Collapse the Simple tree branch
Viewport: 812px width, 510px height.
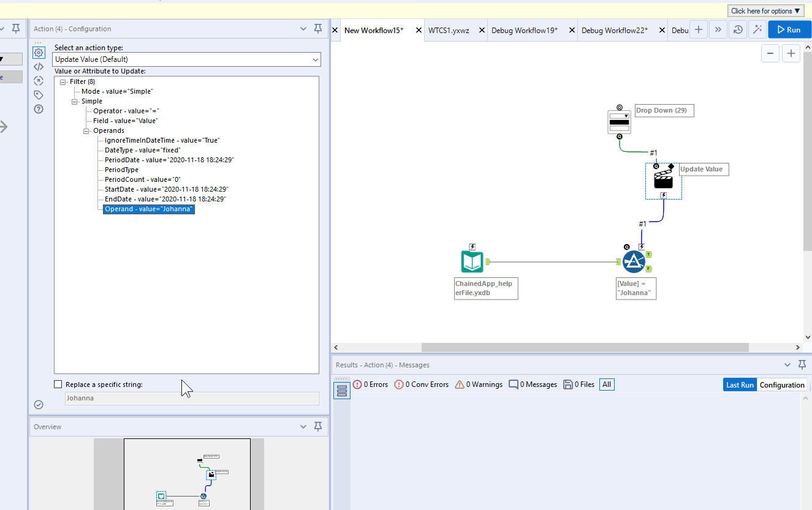click(x=75, y=100)
